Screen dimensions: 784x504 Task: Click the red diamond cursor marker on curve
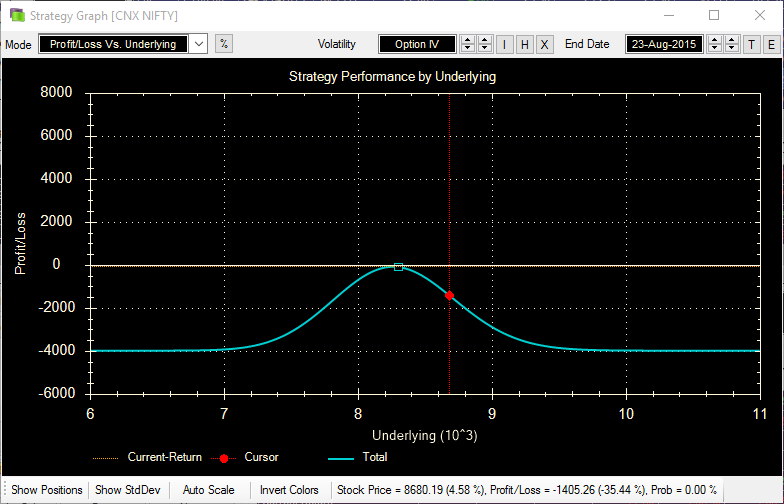coord(449,296)
